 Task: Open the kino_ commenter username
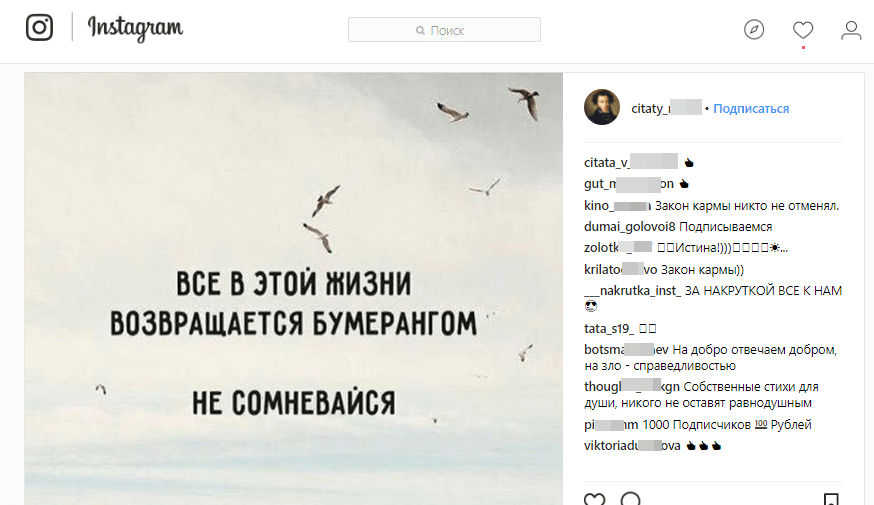(617, 206)
